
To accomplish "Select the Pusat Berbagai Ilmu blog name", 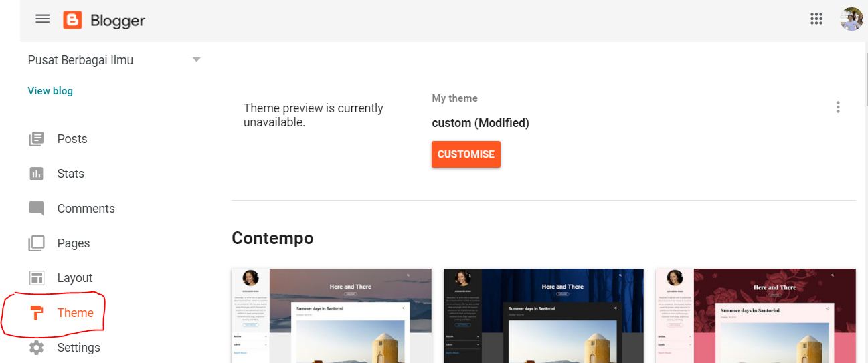I will (x=80, y=60).
